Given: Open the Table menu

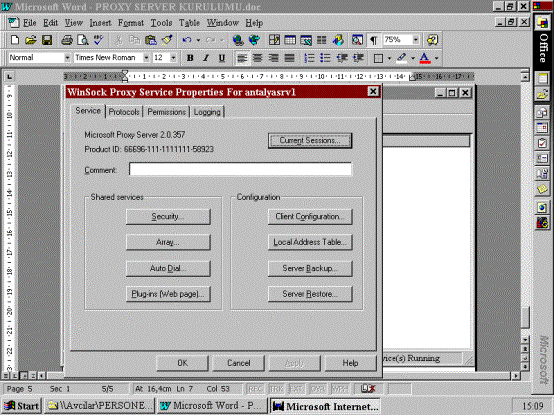Looking at the screenshot, I should [189, 23].
